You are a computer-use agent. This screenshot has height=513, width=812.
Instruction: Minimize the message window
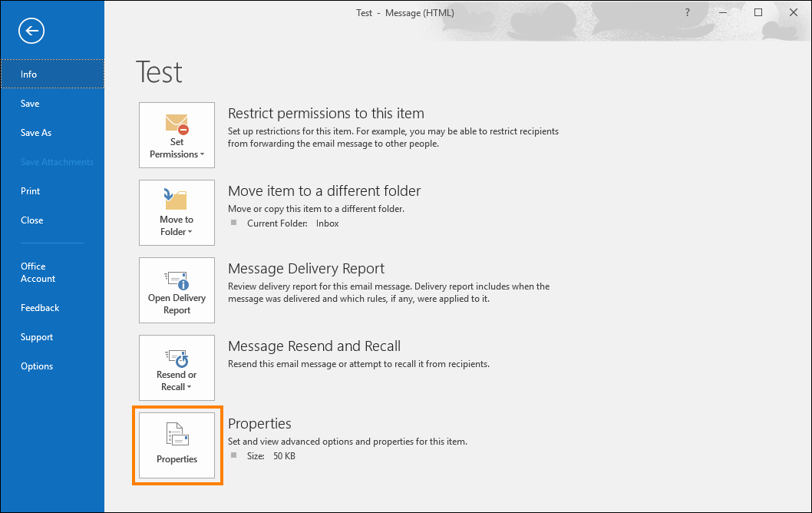click(723, 12)
